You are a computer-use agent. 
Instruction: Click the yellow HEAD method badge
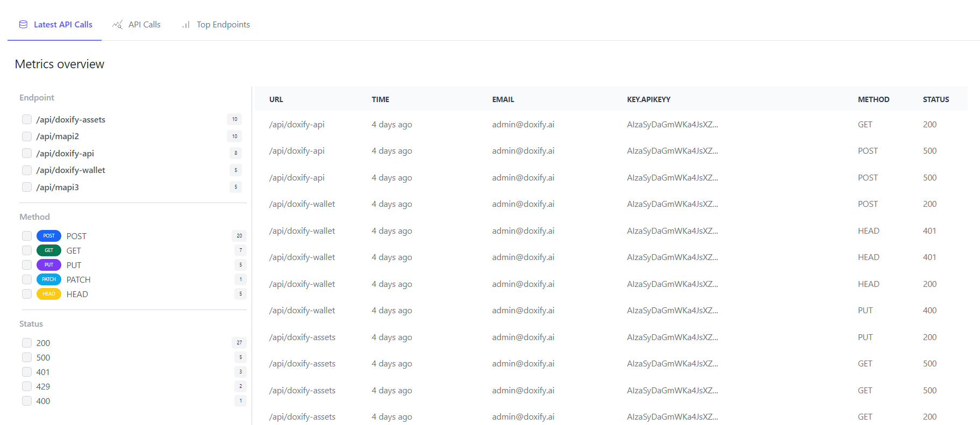click(49, 294)
